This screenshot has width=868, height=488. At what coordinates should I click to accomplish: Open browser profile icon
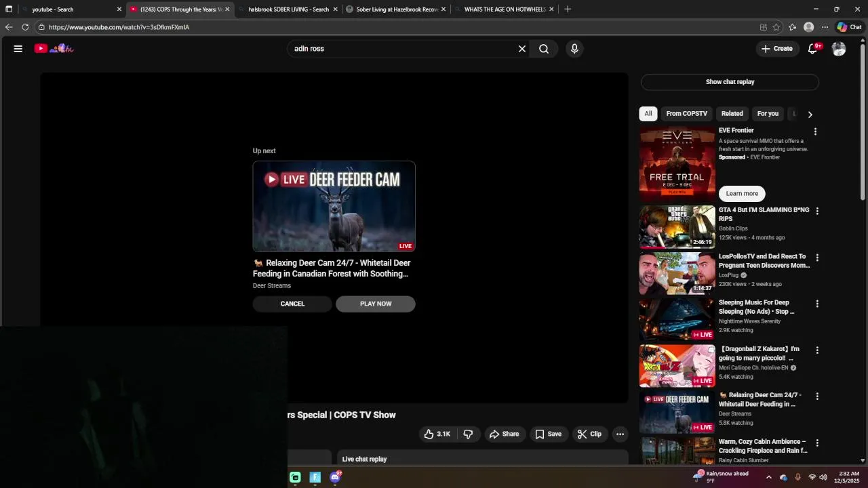808,27
